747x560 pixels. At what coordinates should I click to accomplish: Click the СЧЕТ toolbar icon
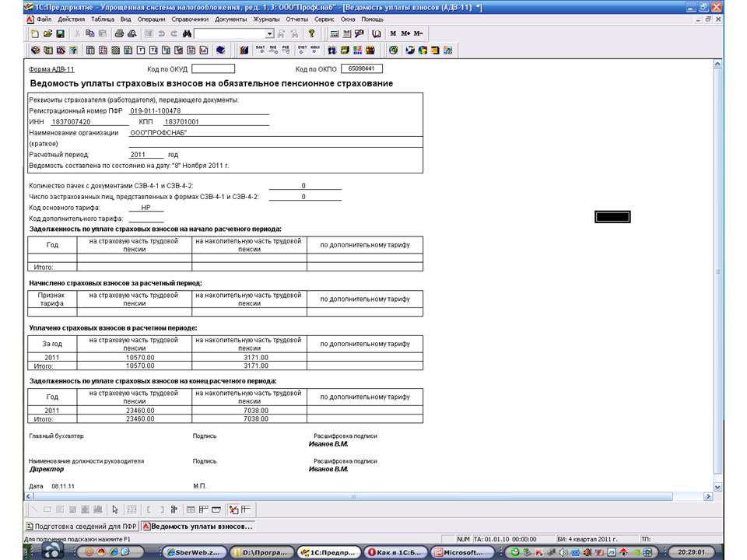tap(302, 50)
